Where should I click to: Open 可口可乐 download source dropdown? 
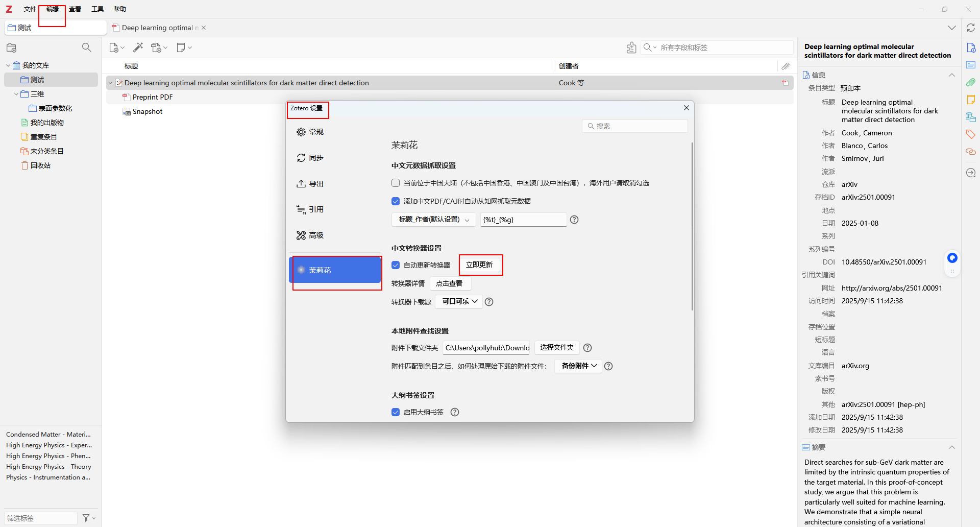click(459, 301)
